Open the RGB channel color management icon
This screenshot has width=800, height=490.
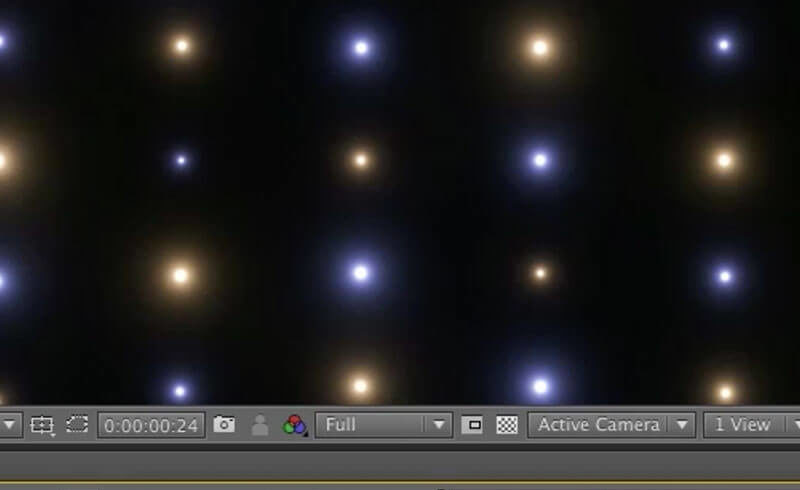[295, 425]
